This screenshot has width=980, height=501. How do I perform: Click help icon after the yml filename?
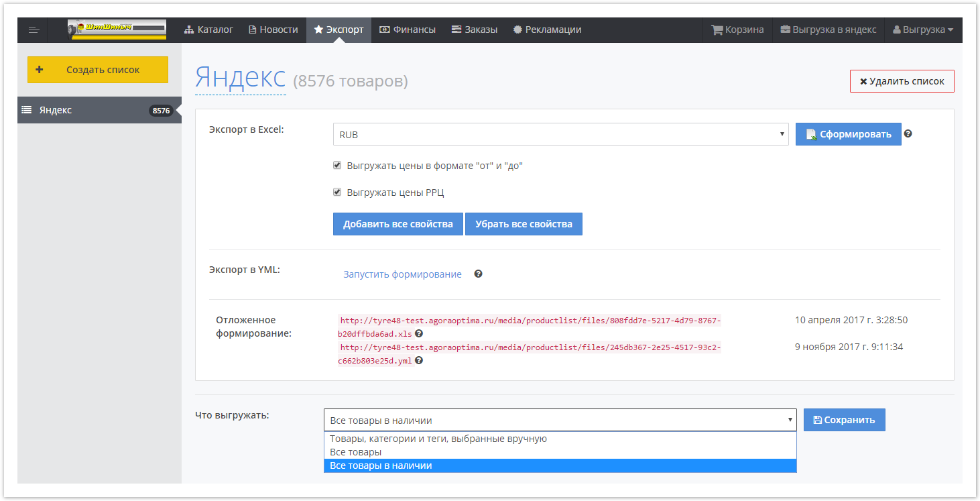pos(419,360)
